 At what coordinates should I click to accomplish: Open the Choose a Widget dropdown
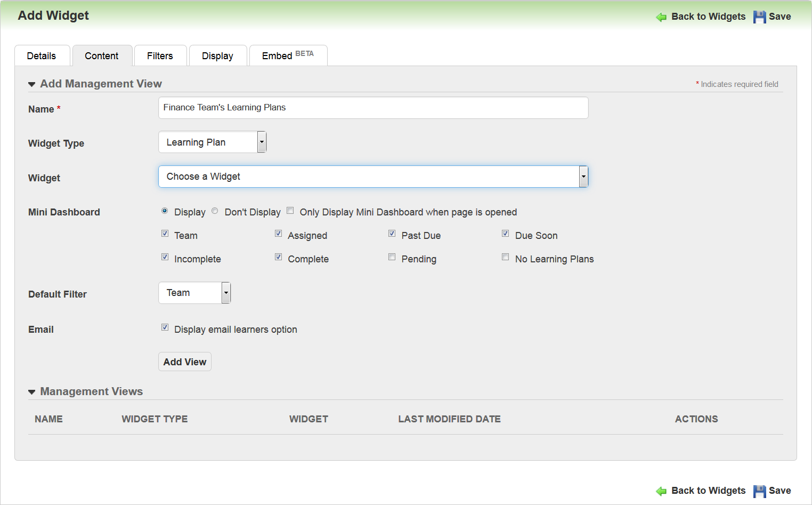pos(583,177)
